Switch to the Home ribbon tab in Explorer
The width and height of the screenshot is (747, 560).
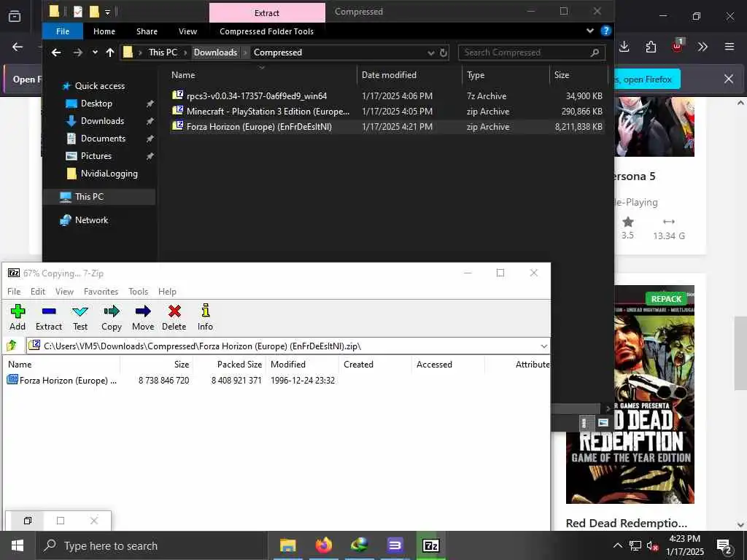[x=104, y=31]
